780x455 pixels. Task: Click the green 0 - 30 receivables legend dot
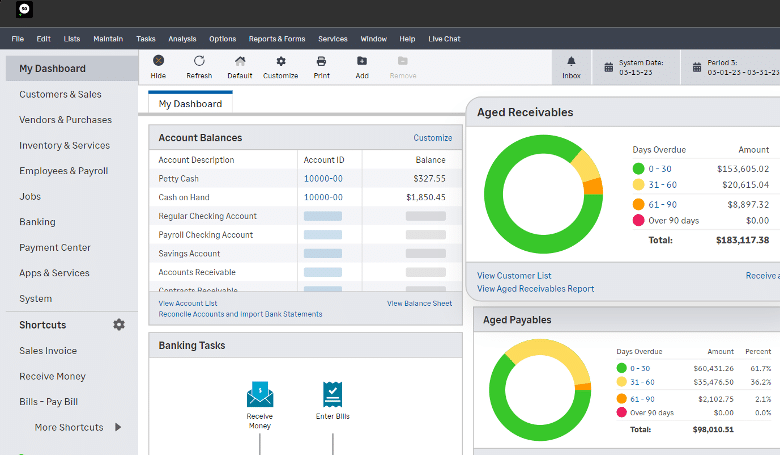[638, 169]
